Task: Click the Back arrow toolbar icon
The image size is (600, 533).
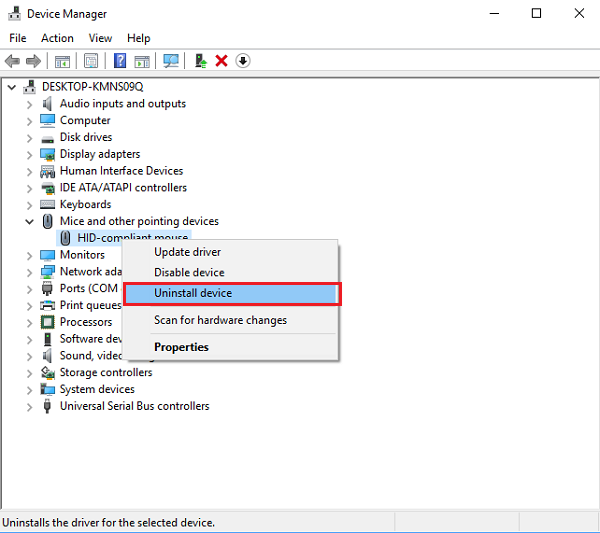Action: pyautogui.click(x=13, y=61)
